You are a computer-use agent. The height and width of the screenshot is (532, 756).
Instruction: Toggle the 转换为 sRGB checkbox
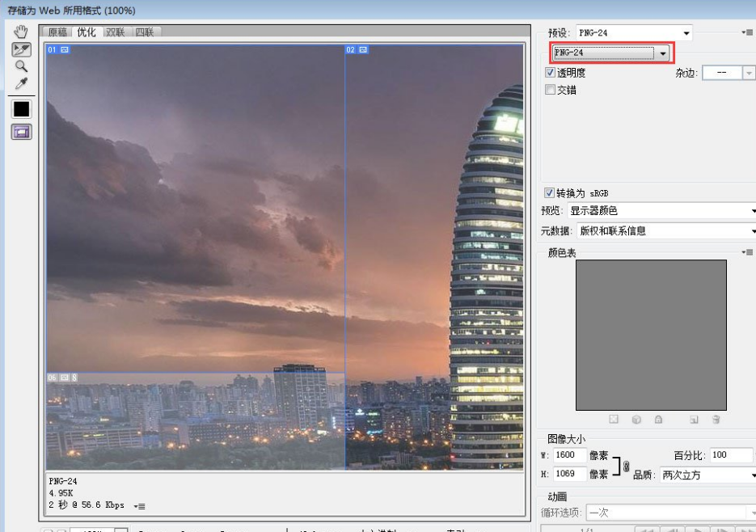(551, 193)
